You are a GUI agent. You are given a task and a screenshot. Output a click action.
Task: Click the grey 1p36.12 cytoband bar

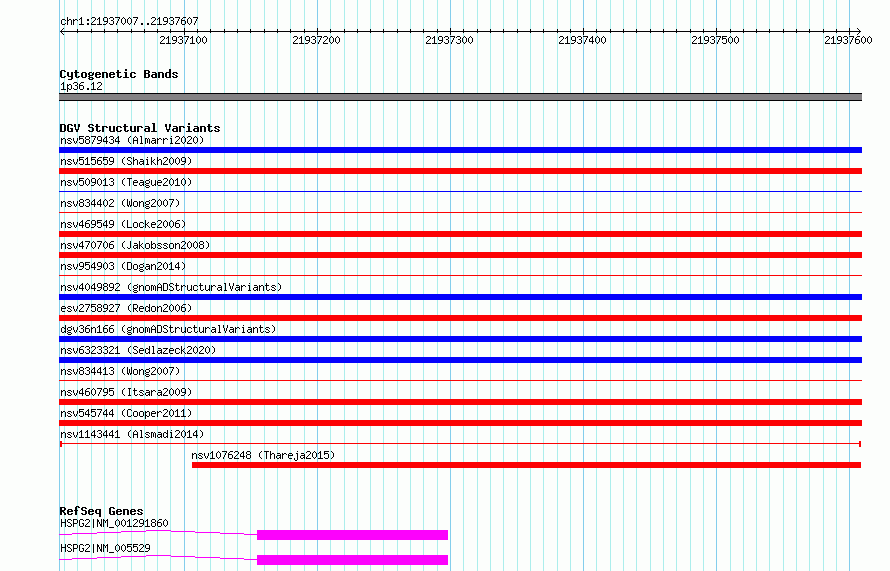coord(460,97)
